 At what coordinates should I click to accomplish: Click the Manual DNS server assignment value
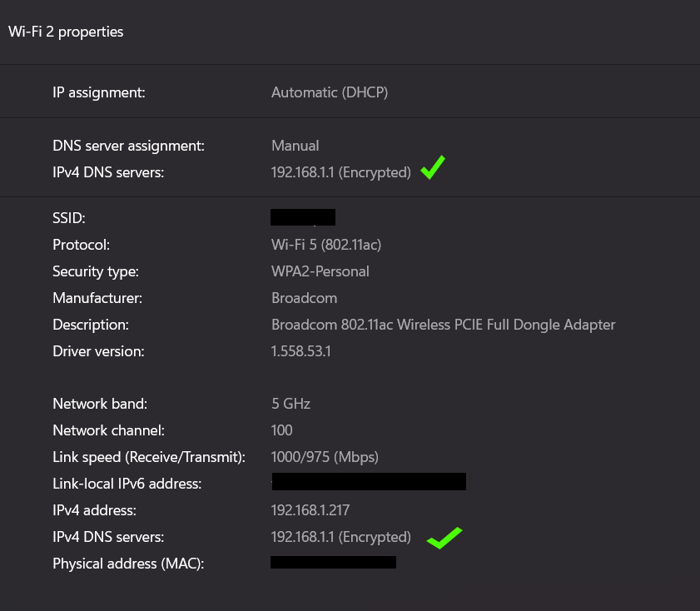tap(295, 145)
